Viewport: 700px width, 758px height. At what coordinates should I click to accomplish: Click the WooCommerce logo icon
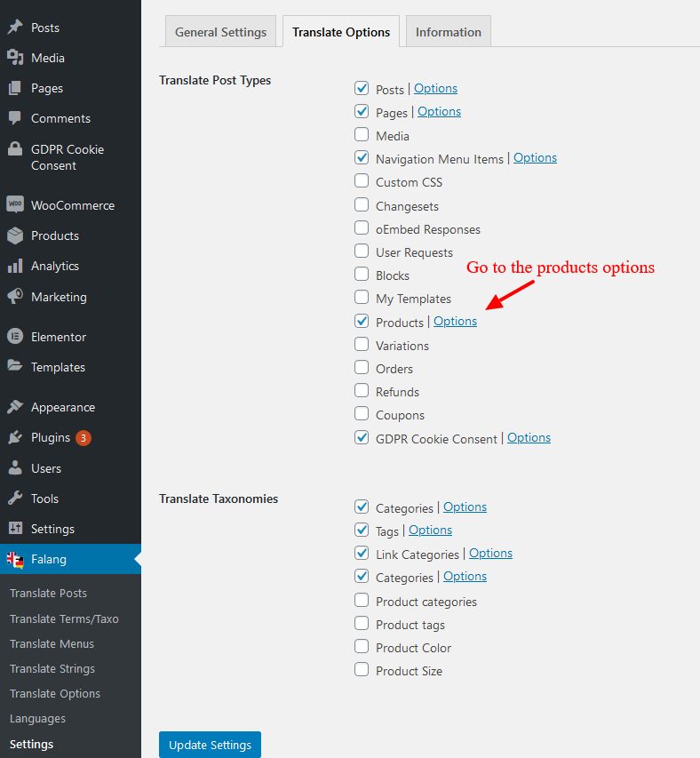pos(15,204)
